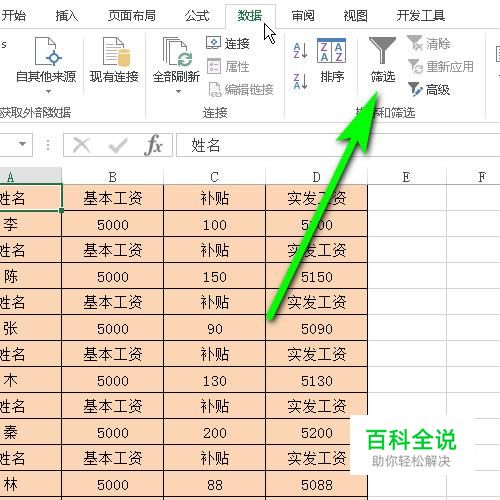Open the Sort (排序) dialog icon
Viewport: 500px width, 500px height.
[x=331, y=51]
